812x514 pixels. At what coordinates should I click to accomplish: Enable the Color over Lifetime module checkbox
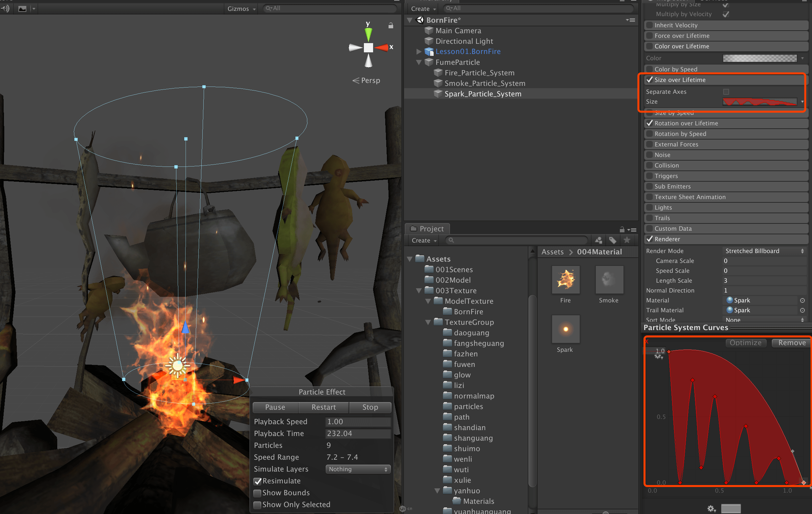click(x=649, y=46)
